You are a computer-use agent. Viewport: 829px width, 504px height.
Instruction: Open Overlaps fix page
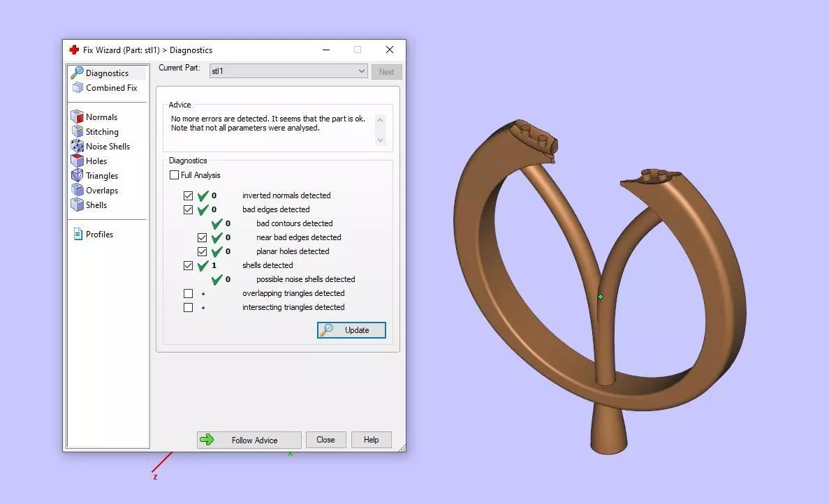click(x=102, y=190)
